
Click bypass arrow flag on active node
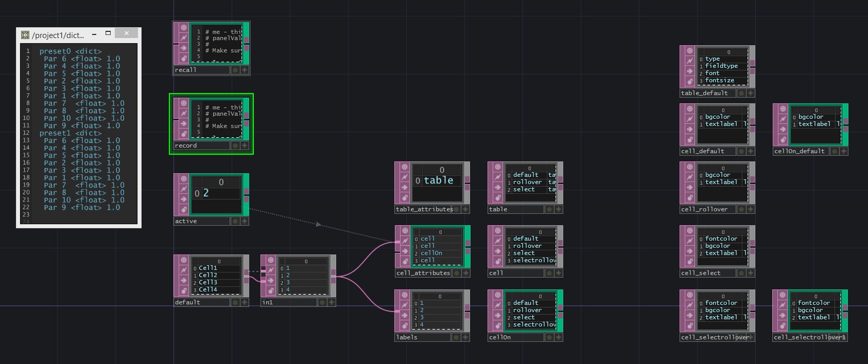184,199
